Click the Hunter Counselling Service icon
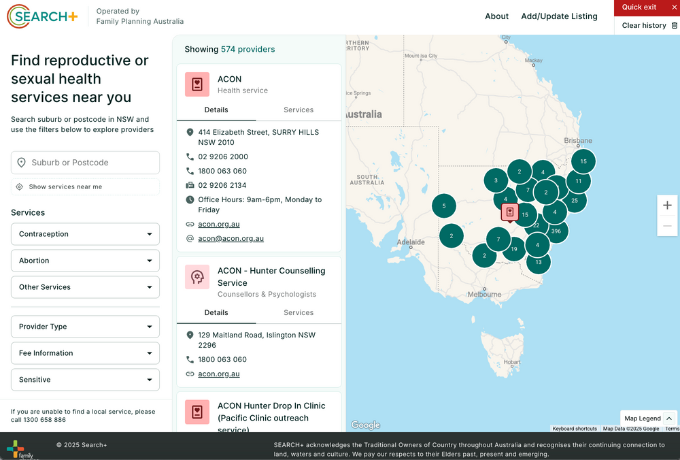The image size is (680, 460). point(197,277)
